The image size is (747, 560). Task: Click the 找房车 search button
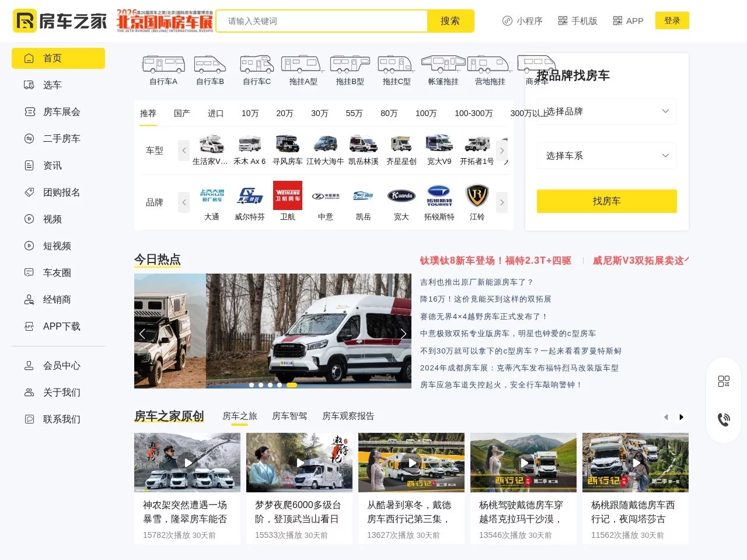coord(606,201)
